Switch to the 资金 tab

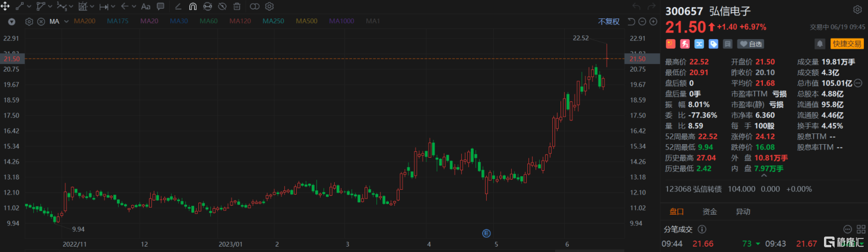tap(709, 212)
